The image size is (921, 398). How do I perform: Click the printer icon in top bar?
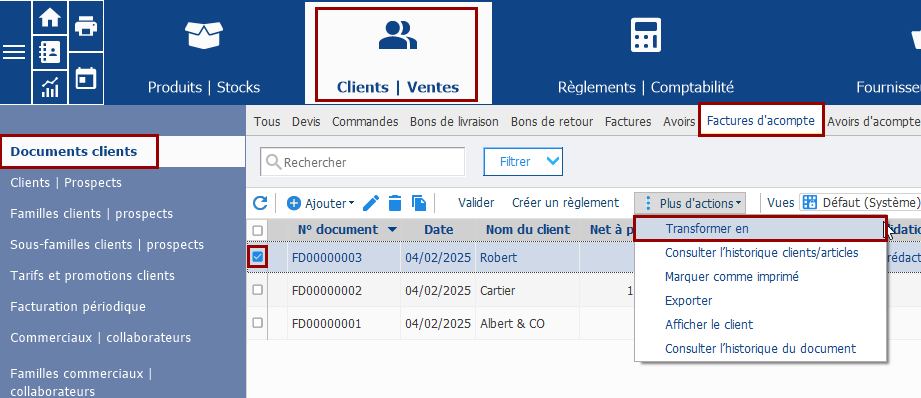[86, 26]
